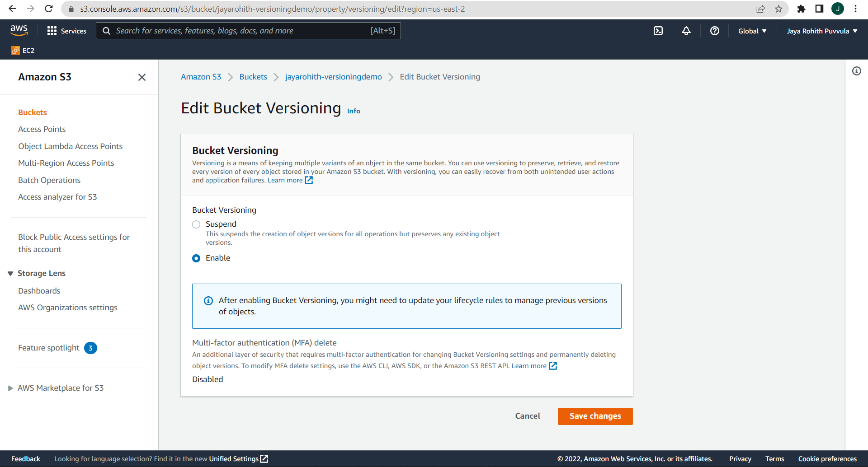
Task: Open the Jaya Rohith Puvvula account menu
Action: pyautogui.click(x=821, y=31)
